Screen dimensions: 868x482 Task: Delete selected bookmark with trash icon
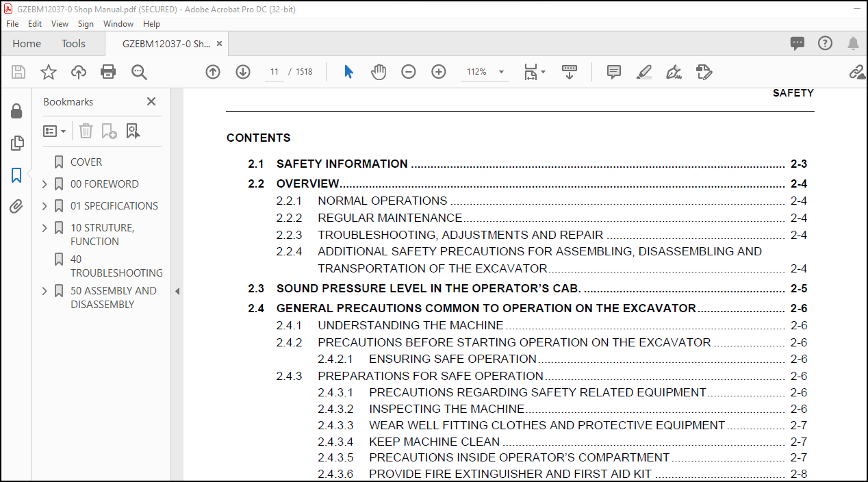[86, 131]
